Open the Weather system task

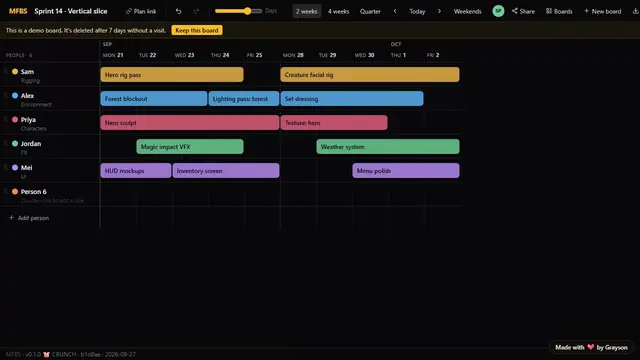[388, 147]
